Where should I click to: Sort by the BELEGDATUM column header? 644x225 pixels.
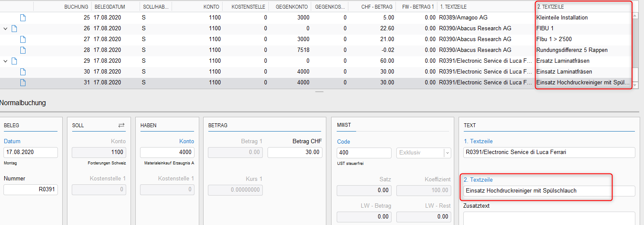[107, 7]
